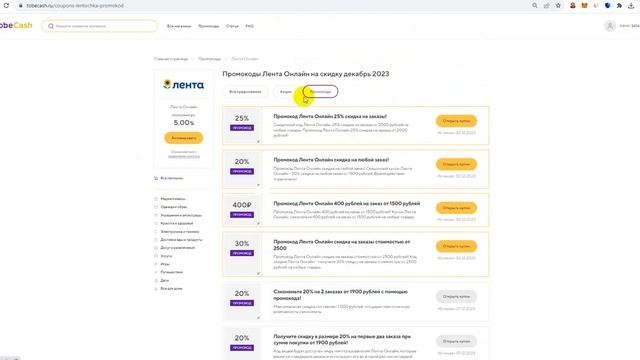Click gray 'Открыть купон' for 'Получите скидку' offer
Image resolution: width=640 pixels, height=360 pixels.
[456, 341]
